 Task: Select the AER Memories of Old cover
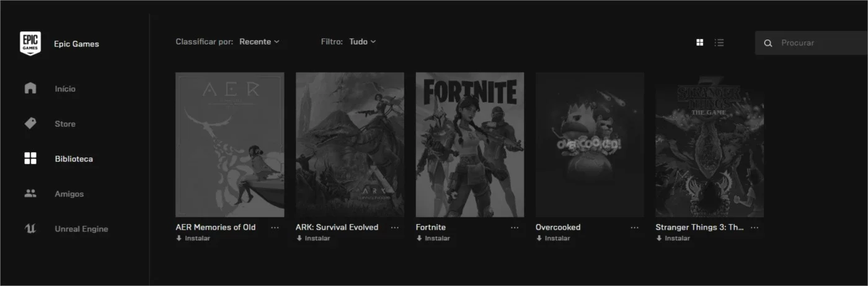point(230,145)
